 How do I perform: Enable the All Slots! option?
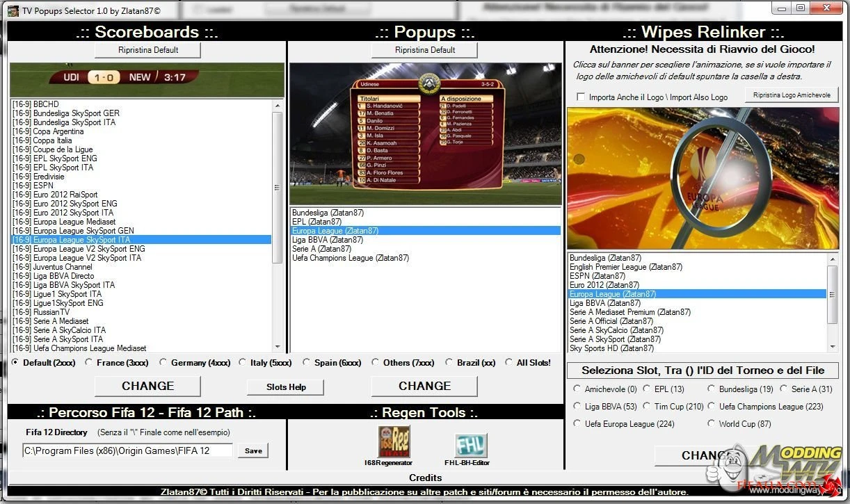pos(509,362)
